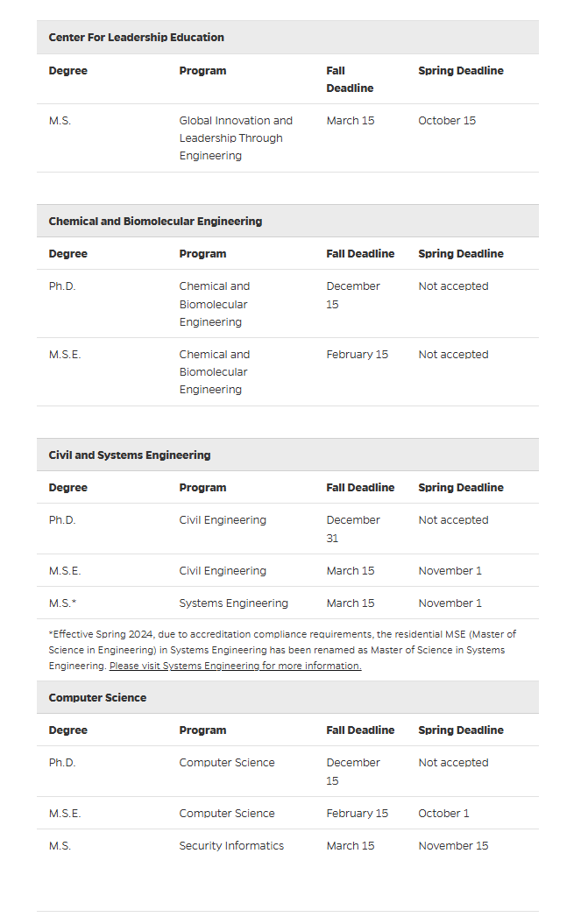Click the Center For Leadership Education heading

(136, 38)
